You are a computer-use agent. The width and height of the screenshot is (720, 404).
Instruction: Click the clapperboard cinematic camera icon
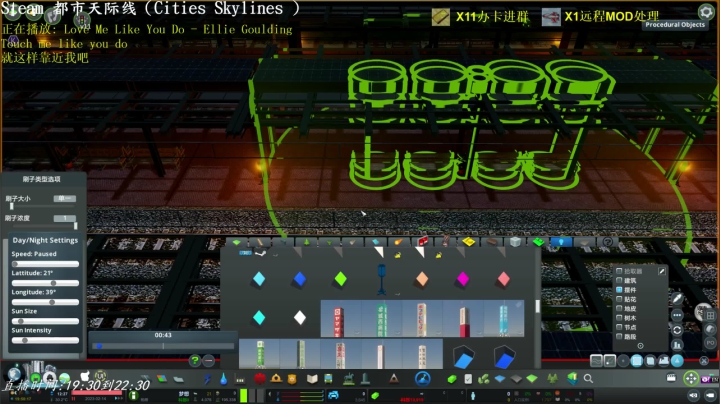(x=671, y=377)
